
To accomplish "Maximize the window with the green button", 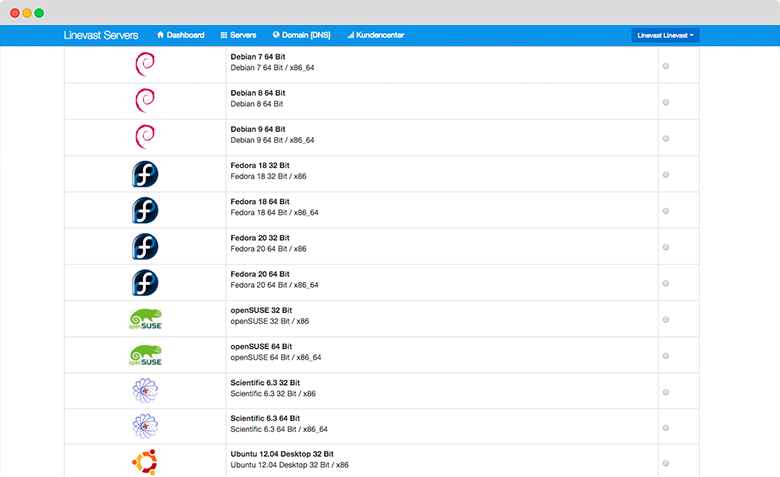I will (39, 13).
